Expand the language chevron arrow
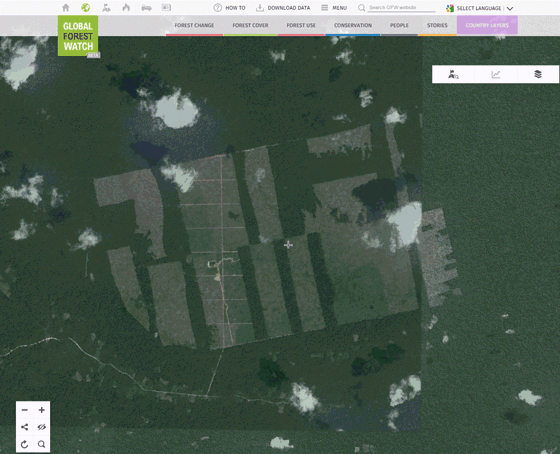560x454 pixels. pyautogui.click(x=510, y=9)
